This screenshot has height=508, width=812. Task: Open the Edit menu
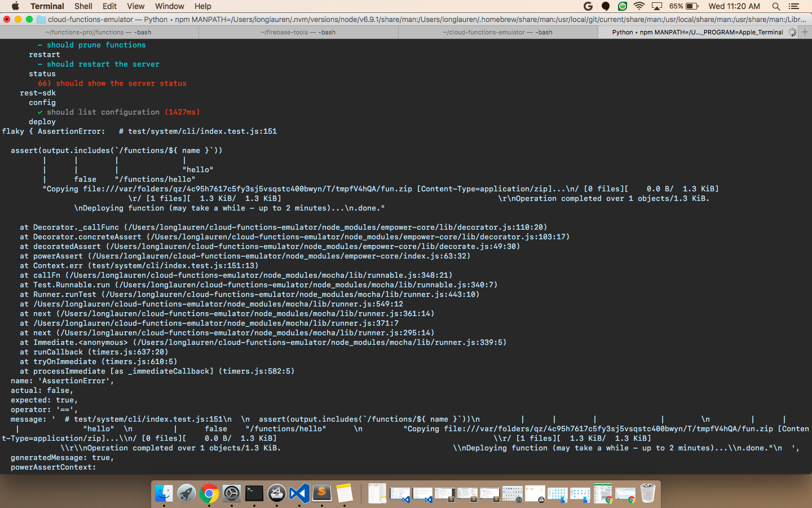[109, 6]
